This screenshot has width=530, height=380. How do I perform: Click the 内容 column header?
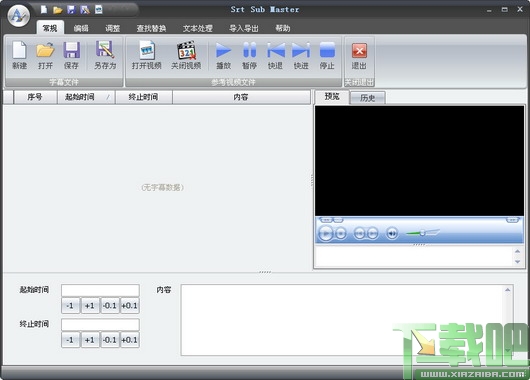(x=241, y=97)
